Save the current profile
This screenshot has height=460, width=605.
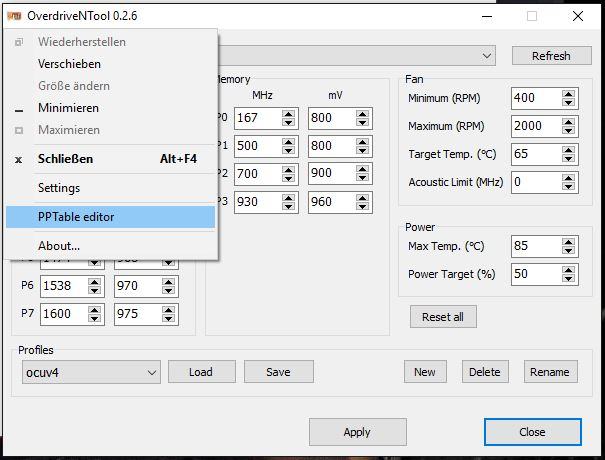point(279,372)
